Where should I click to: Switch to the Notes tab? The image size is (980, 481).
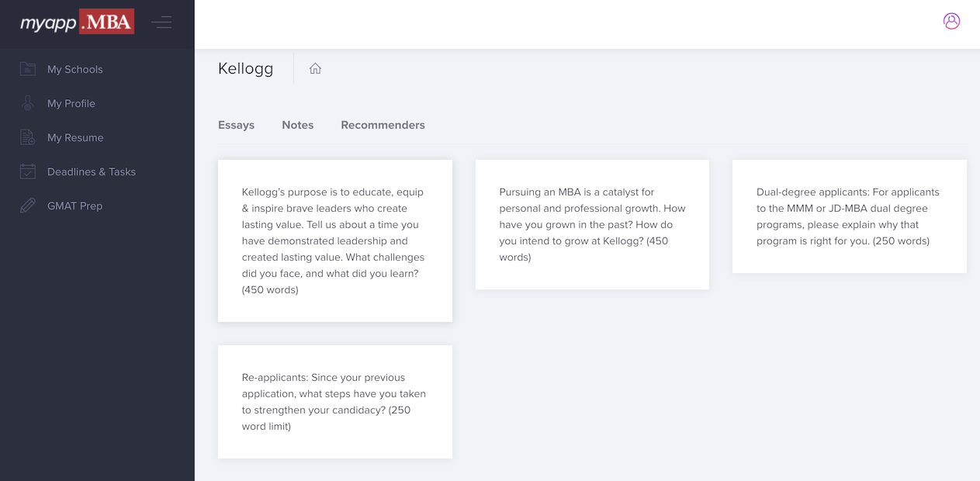click(x=297, y=125)
